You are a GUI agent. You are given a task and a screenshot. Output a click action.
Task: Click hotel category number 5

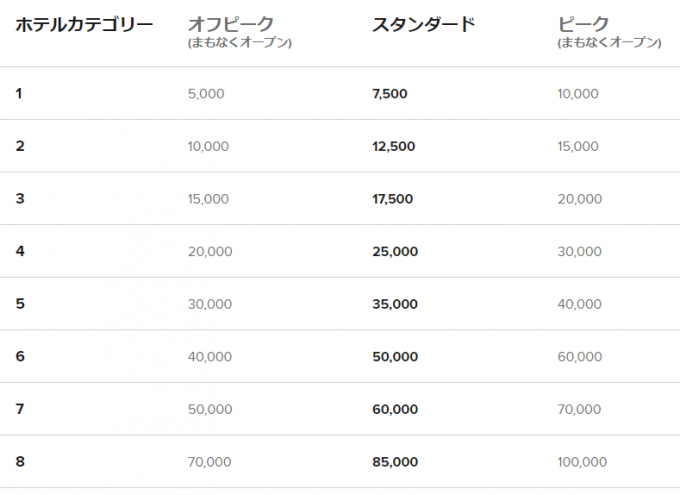click(x=20, y=304)
